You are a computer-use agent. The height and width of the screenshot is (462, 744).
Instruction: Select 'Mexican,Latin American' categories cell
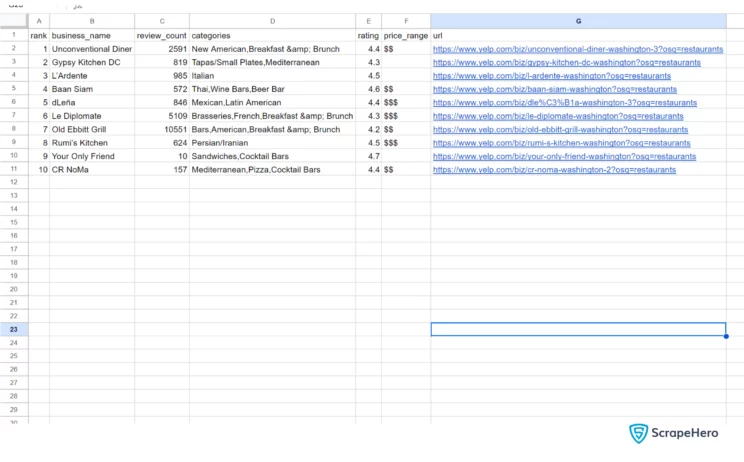point(272,102)
